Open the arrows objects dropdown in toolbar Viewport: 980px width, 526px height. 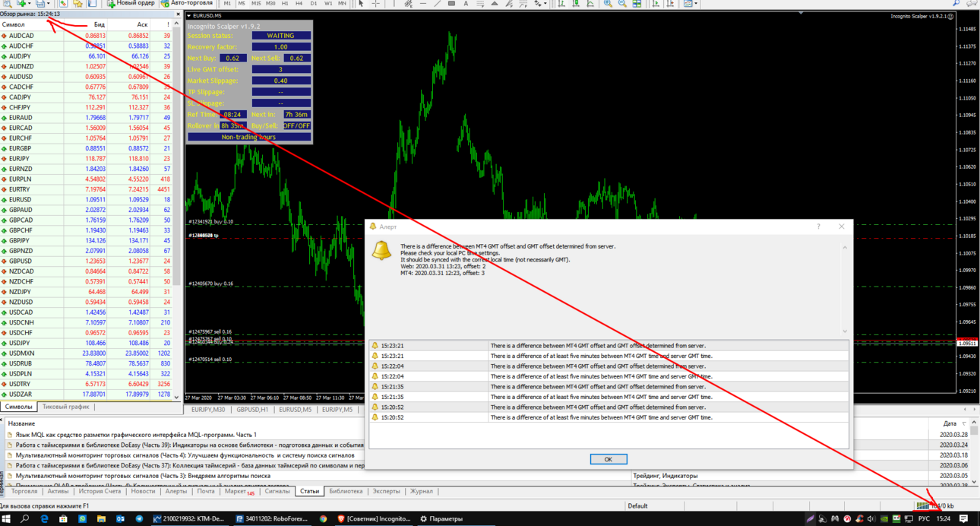[541, 3]
